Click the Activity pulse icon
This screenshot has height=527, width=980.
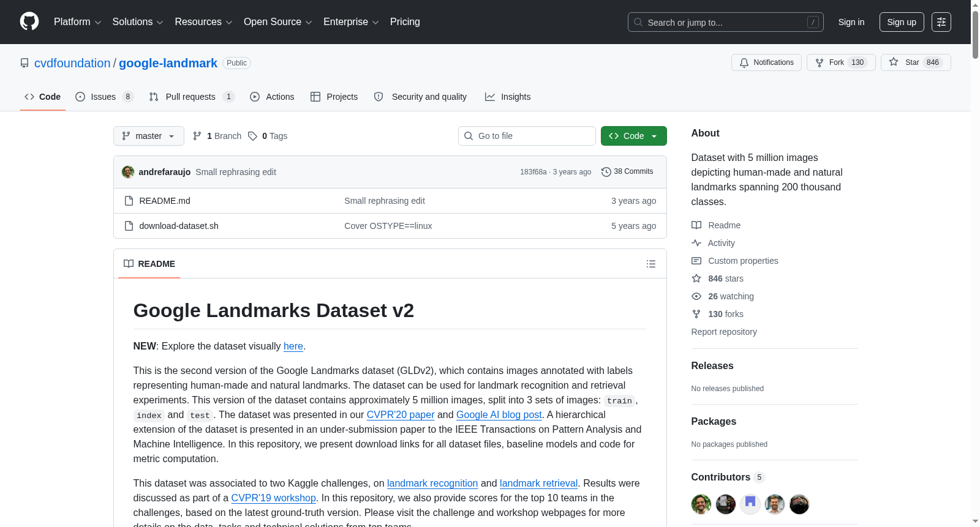(696, 243)
